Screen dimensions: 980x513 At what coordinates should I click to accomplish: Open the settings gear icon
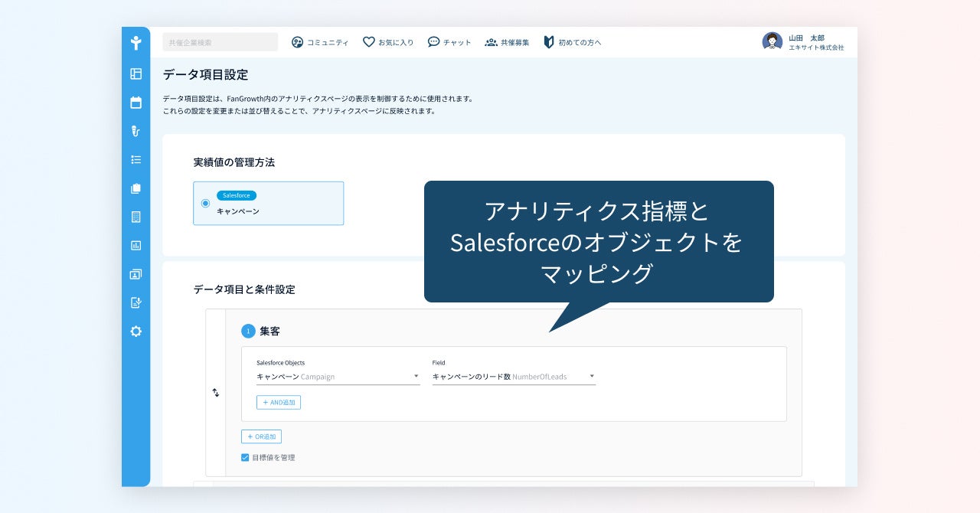[136, 332]
